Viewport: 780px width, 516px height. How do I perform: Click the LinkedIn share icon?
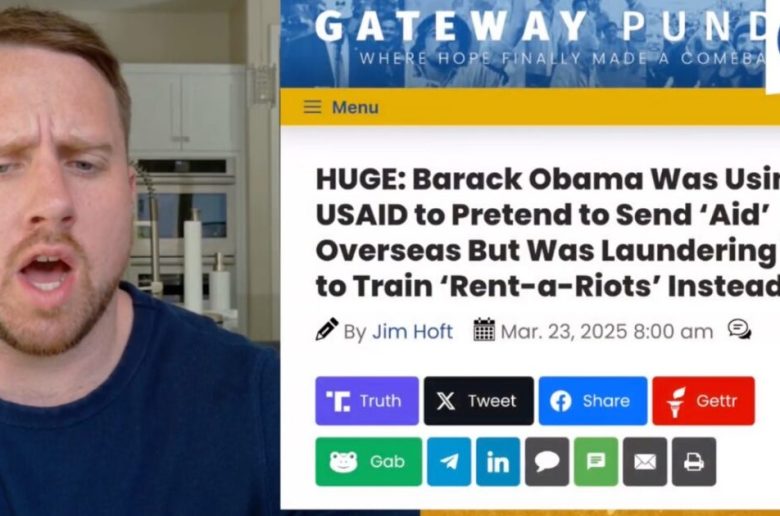click(498, 462)
